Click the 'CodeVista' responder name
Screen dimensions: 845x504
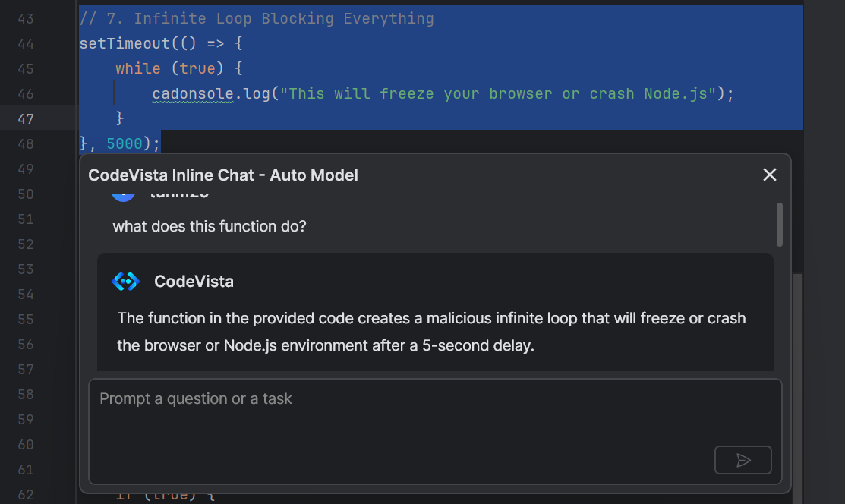(194, 282)
